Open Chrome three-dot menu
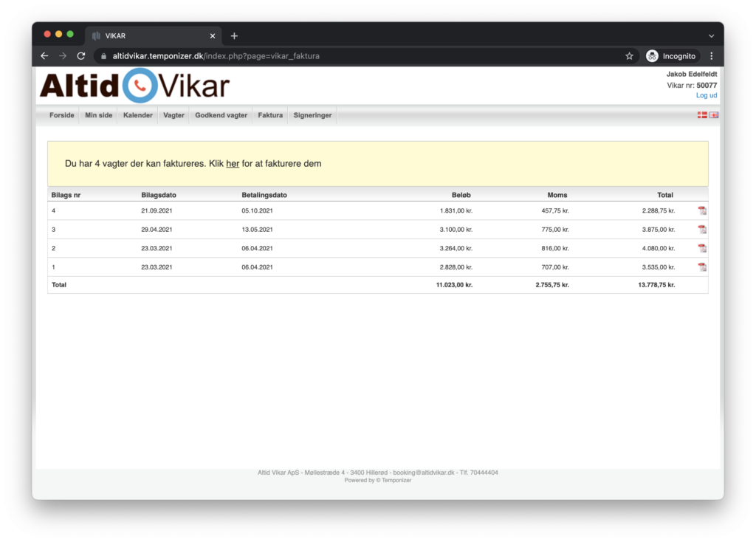The width and height of the screenshot is (756, 542). coord(712,56)
